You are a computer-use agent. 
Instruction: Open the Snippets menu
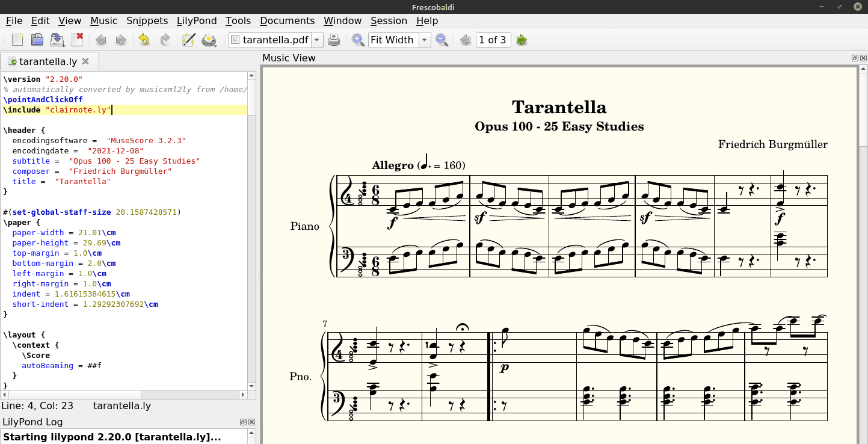(147, 20)
